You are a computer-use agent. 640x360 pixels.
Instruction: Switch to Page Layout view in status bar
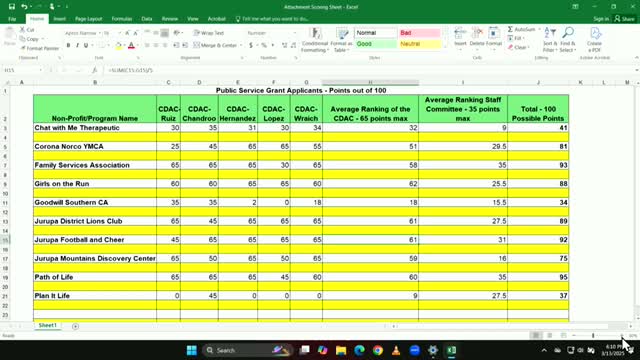pyautogui.click(x=550, y=336)
